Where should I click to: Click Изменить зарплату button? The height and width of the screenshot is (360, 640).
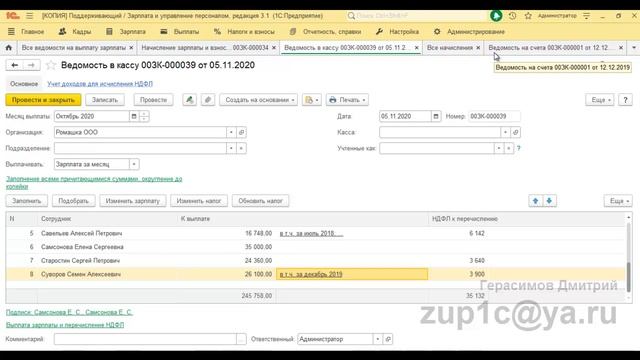point(133,201)
